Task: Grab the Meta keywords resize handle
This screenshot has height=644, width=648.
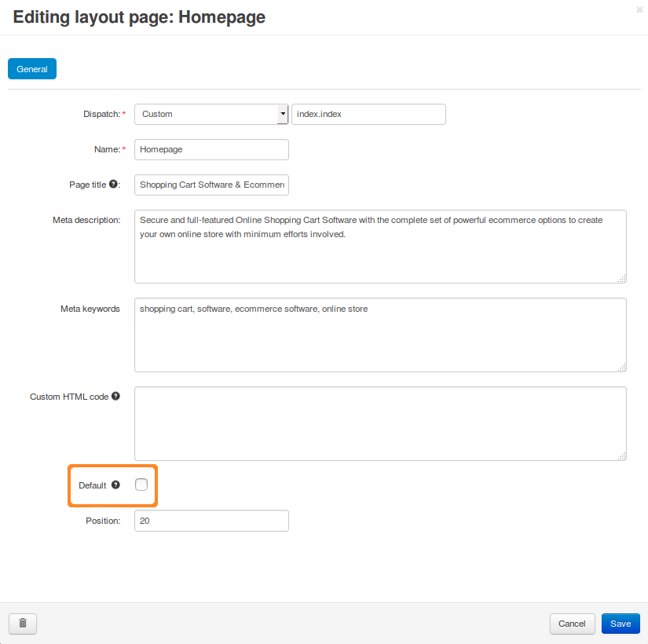Action: click(x=622, y=368)
